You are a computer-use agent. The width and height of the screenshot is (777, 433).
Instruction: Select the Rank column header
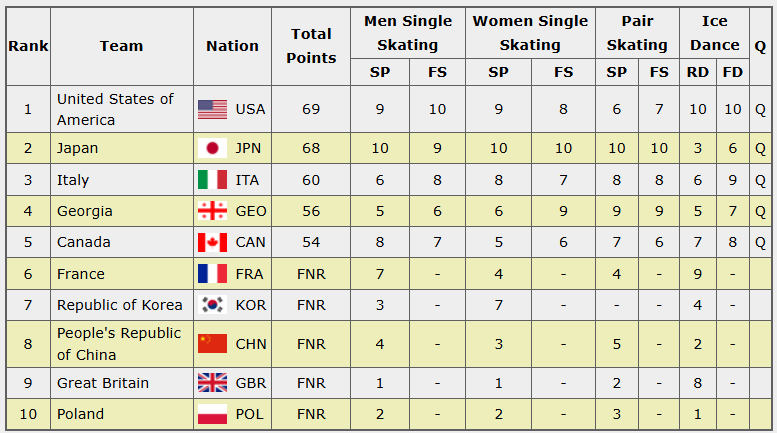28,46
